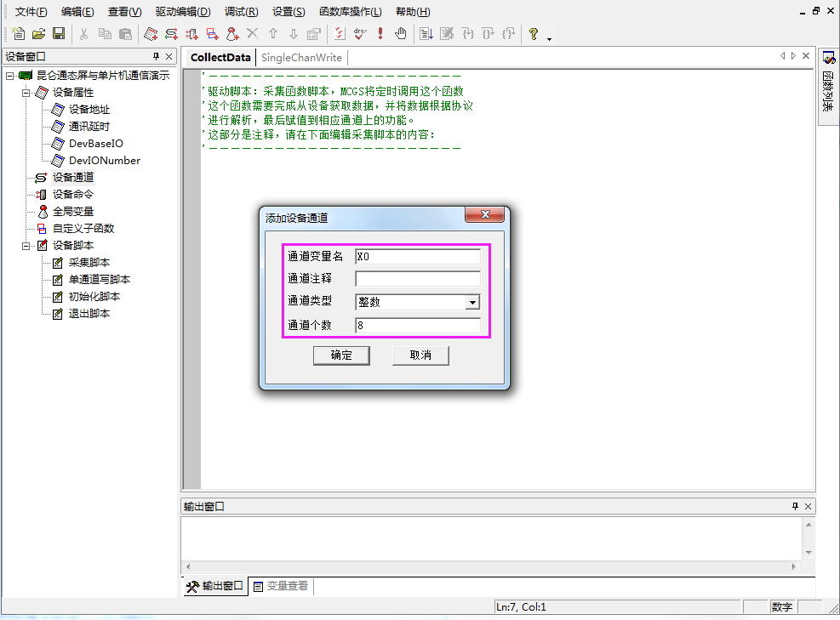Click the Cut scissors icon

[x=83, y=34]
